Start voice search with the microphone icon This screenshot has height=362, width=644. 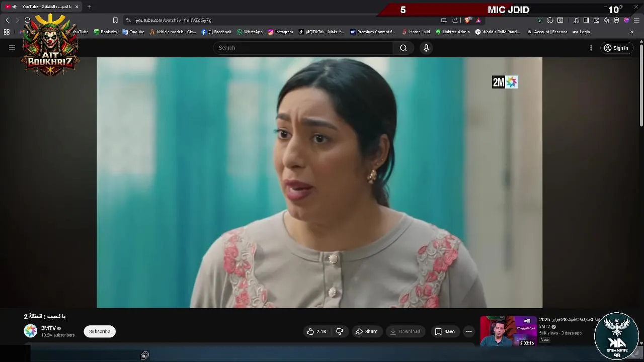point(426,48)
